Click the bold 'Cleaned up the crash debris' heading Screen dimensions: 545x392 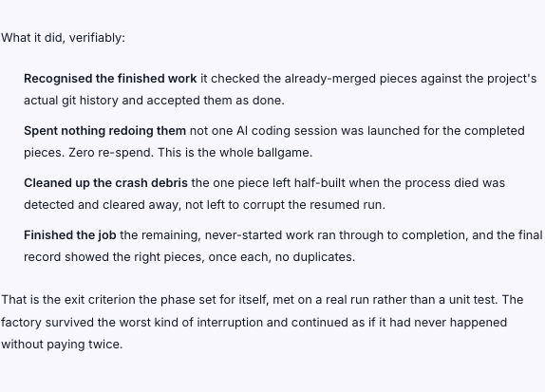[x=105, y=183]
